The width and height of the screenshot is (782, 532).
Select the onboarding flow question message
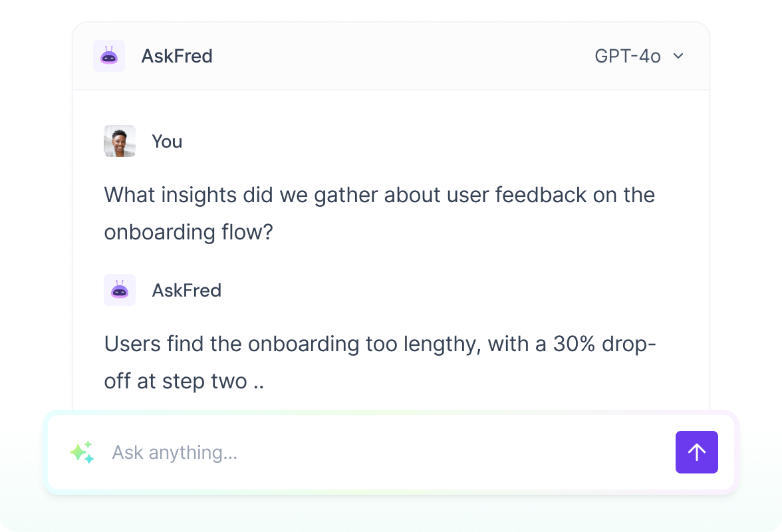[x=379, y=213]
